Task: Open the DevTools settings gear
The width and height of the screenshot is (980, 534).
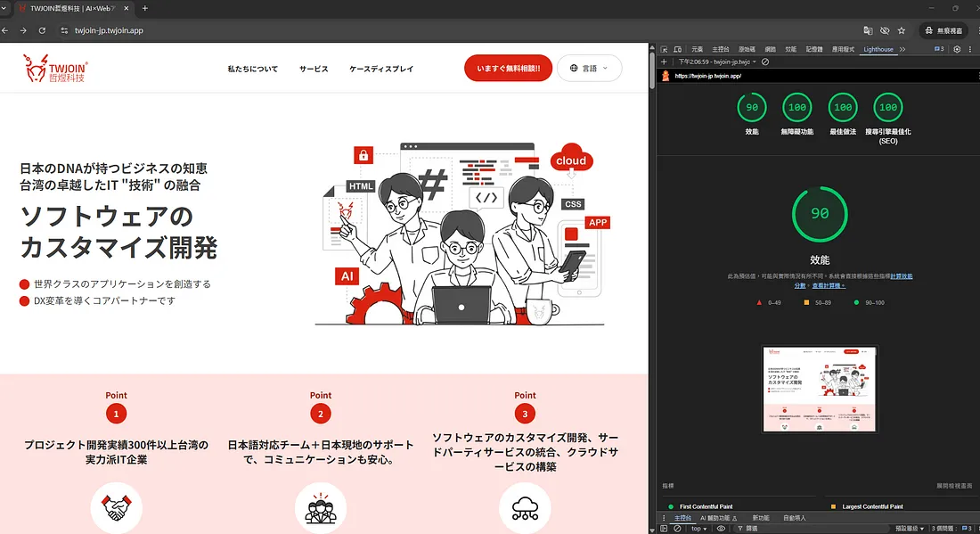Action: tap(959, 50)
